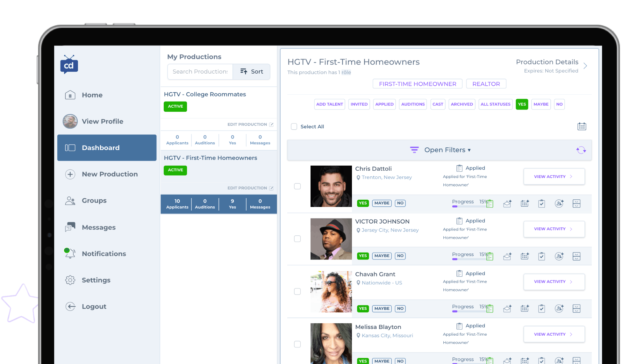Open the calendar view icon beside Select All
The height and width of the screenshot is (364, 637).
(582, 126)
